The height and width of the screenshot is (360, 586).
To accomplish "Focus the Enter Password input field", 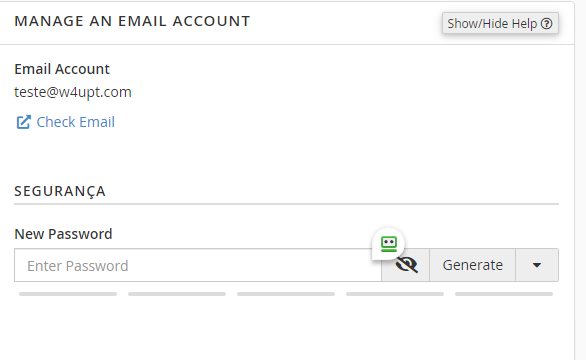I will (198, 265).
